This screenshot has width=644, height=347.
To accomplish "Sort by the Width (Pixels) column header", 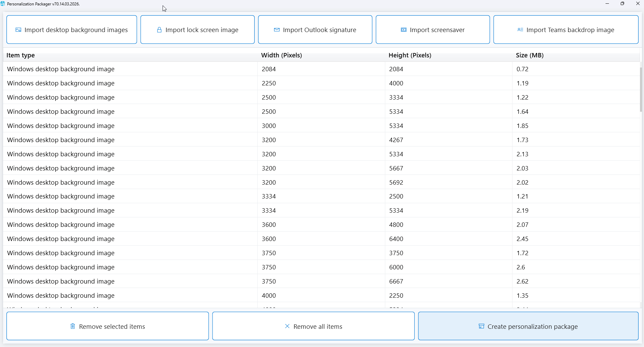I will [281, 55].
